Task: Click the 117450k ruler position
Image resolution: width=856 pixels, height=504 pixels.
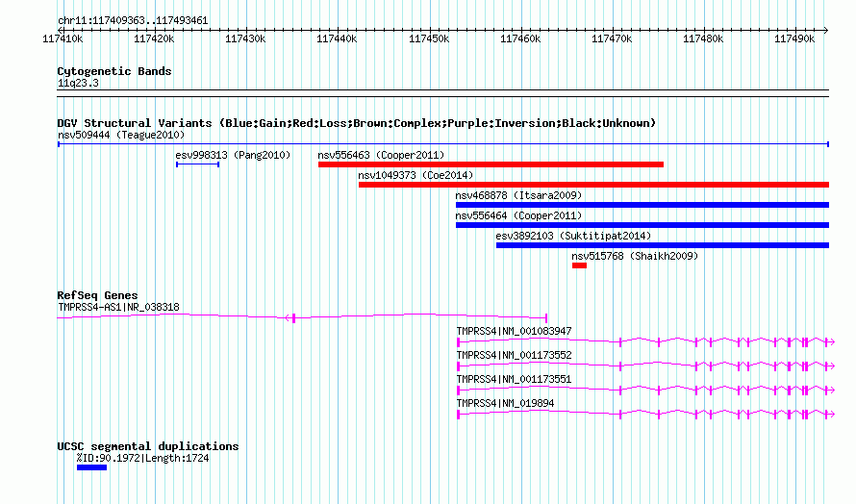Action: pyautogui.click(x=429, y=38)
